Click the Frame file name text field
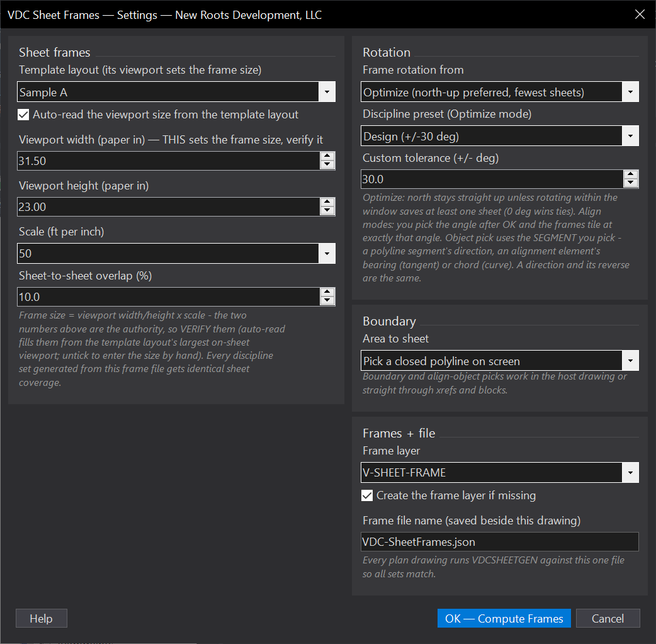Image resolution: width=656 pixels, height=644 pixels. pyautogui.click(x=499, y=542)
